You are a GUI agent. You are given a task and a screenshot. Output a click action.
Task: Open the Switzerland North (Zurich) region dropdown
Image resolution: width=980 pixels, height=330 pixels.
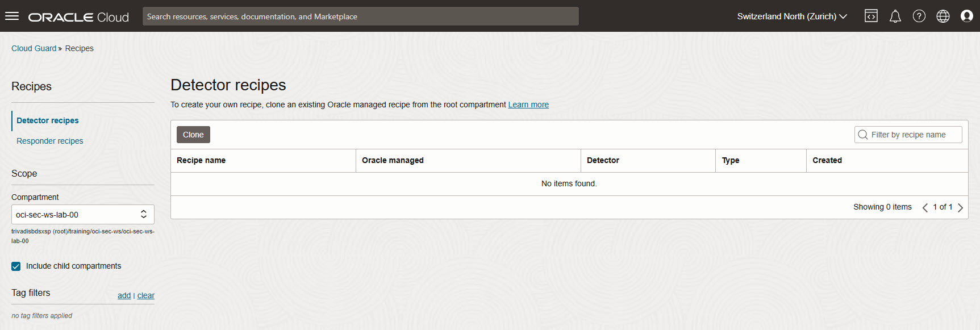pos(792,16)
